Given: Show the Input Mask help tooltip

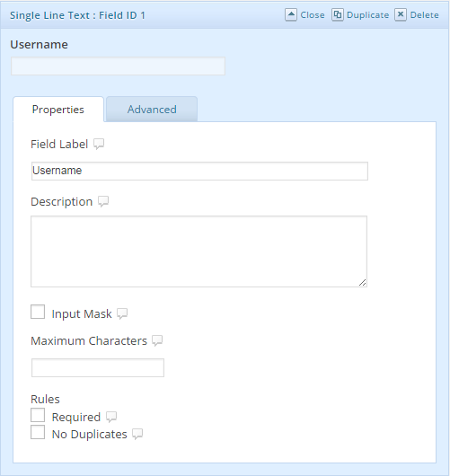Looking at the screenshot, I should 122,313.
